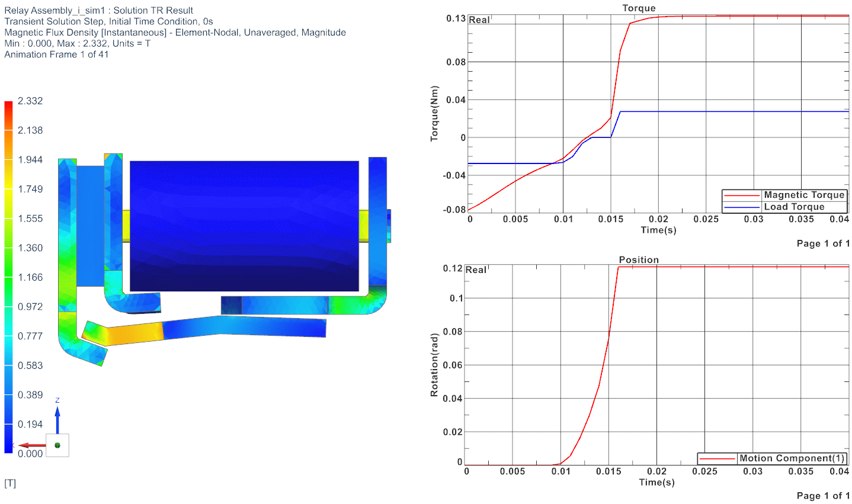The height and width of the screenshot is (504, 852).
Task: Click the Relay Assembly_i_sim1 result header line
Action: pyautogui.click(x=98, y=11)
